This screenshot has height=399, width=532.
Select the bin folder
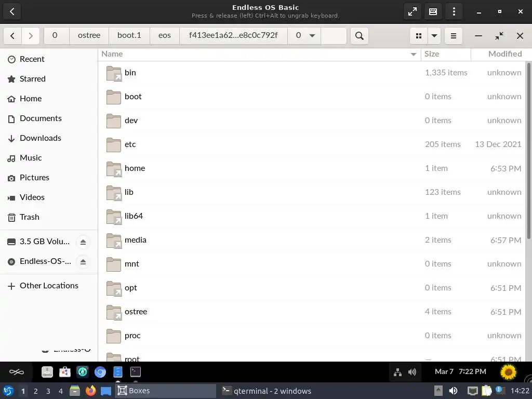[312, 73]
